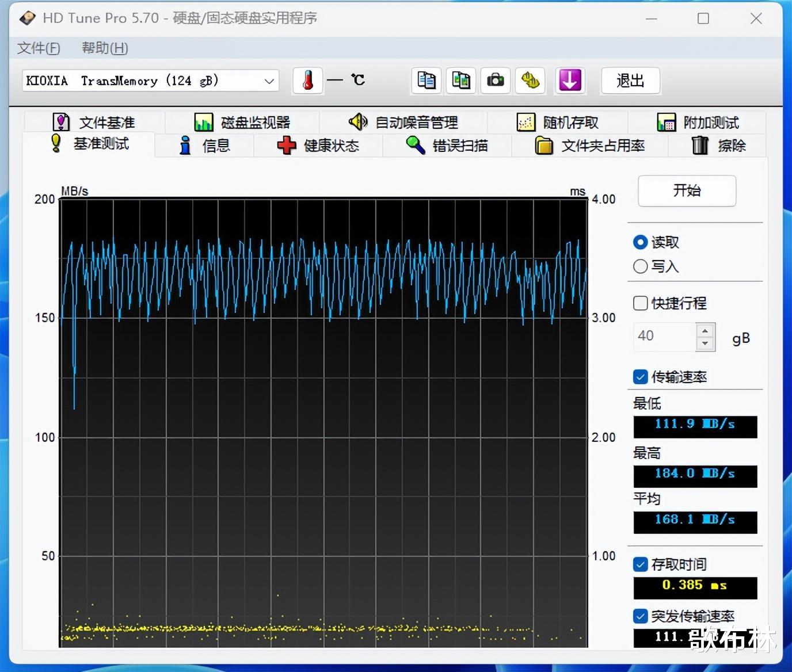Switch to the 信息 tab
This screenshot has width=792, height=672.
click(205, 146)
